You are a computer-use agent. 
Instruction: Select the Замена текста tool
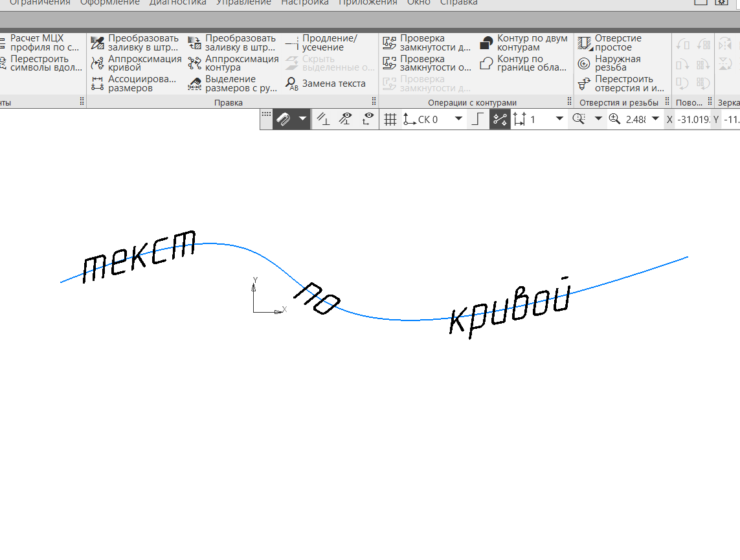pyautogui.click(x=329, y=83)
